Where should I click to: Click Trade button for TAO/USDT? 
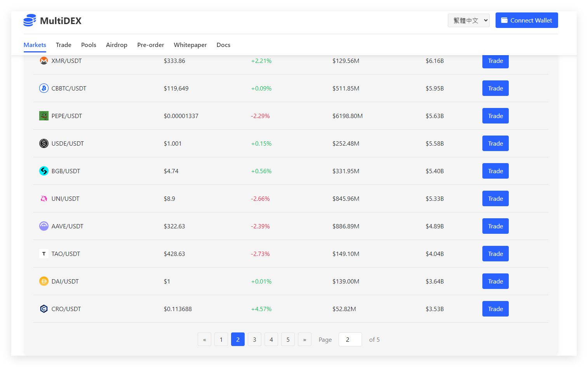[495, 254]
